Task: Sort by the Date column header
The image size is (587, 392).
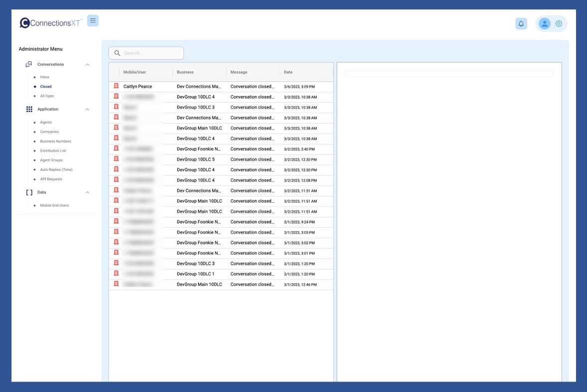Action: pos(288,72)
